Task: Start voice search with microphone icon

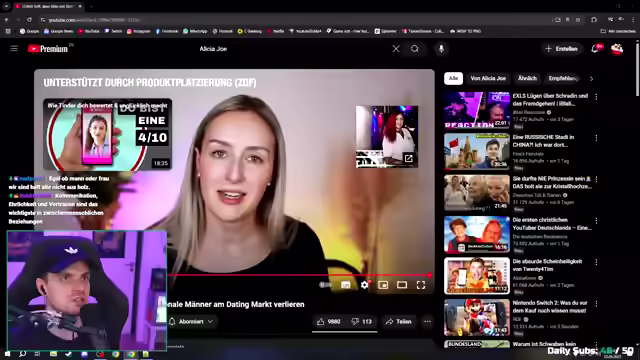Action: point(441,49)
